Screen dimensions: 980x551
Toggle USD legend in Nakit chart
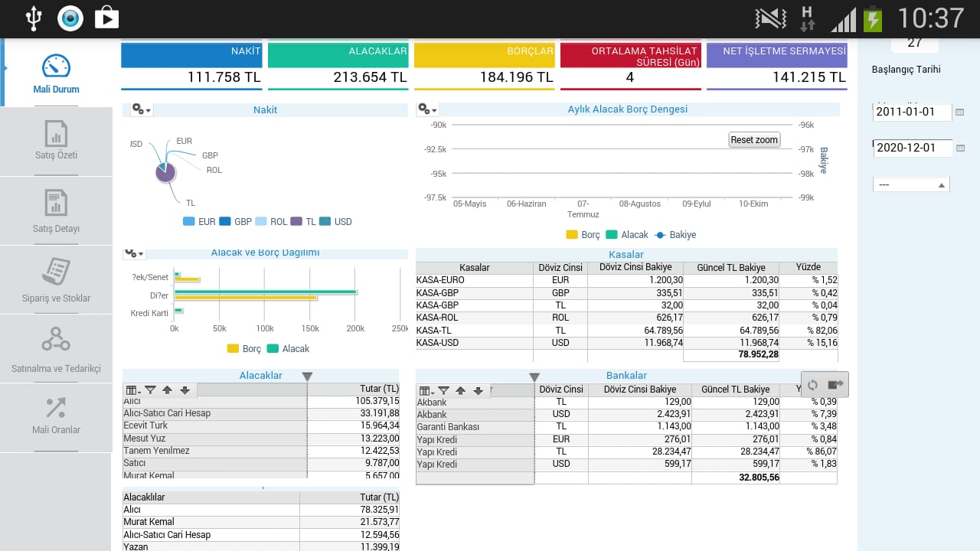(335, 222)
